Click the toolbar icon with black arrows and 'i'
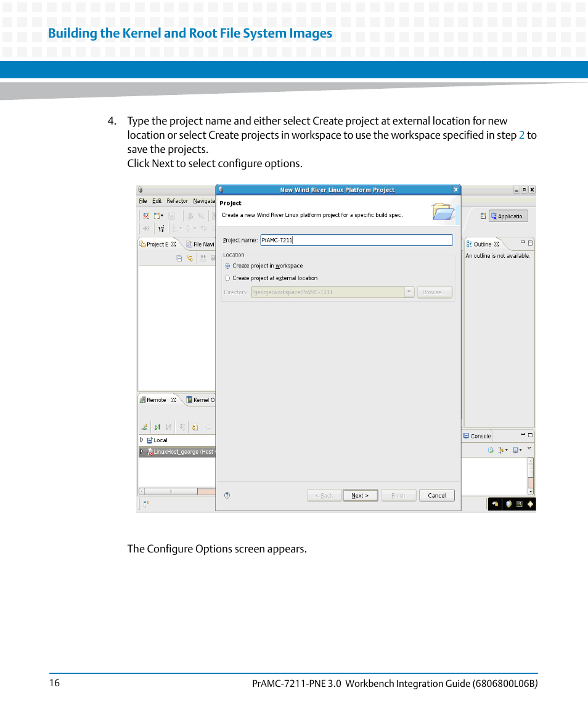The width and height of the screenshot is (588, 706). coord(161,229)
